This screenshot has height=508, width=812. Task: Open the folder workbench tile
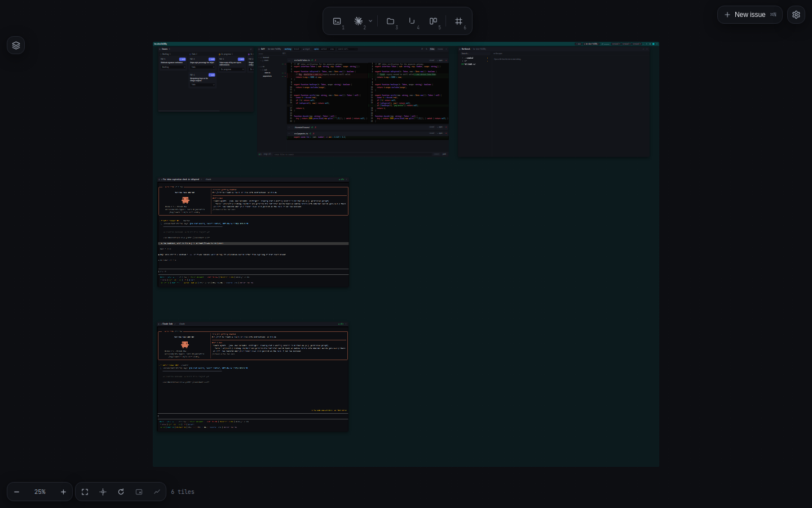pos(390,21)
